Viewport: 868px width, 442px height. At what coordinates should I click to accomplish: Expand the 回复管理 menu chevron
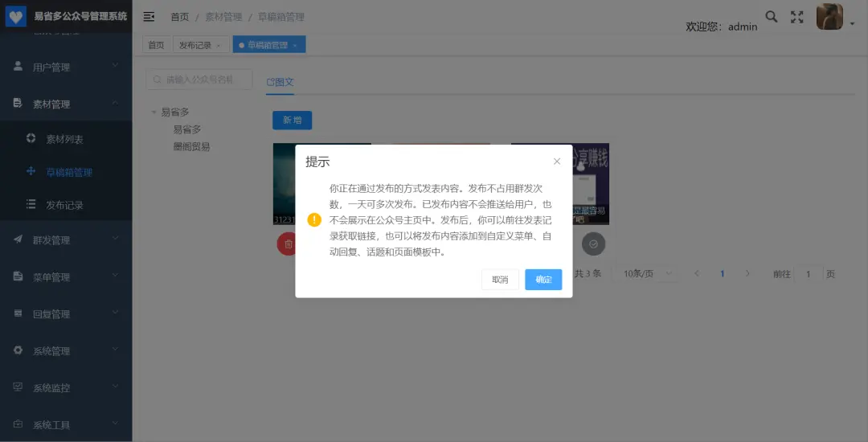click(x=115, y=312)
